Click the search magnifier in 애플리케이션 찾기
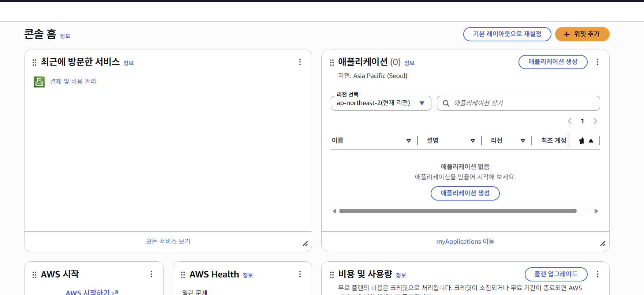 click(x=446, y=103)
